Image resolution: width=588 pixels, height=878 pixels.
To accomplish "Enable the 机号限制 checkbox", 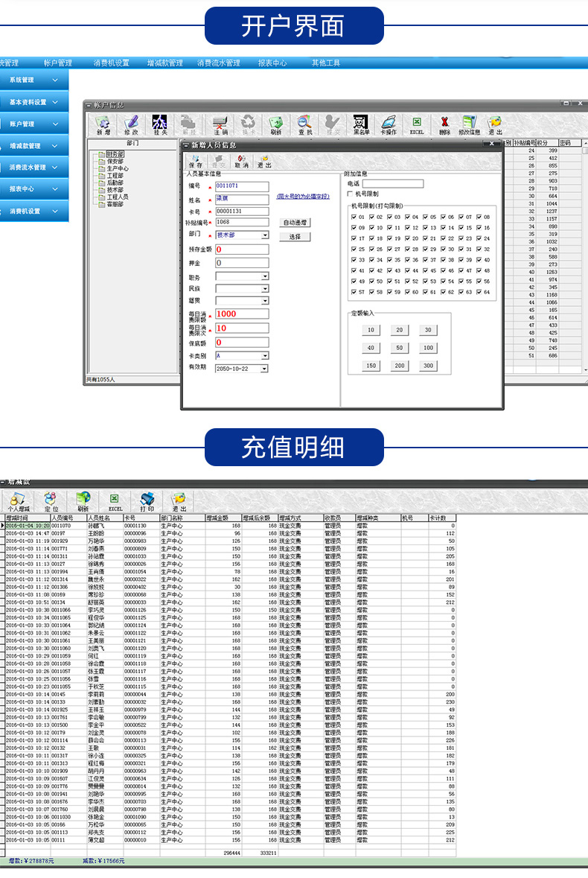I will point(351,194).
